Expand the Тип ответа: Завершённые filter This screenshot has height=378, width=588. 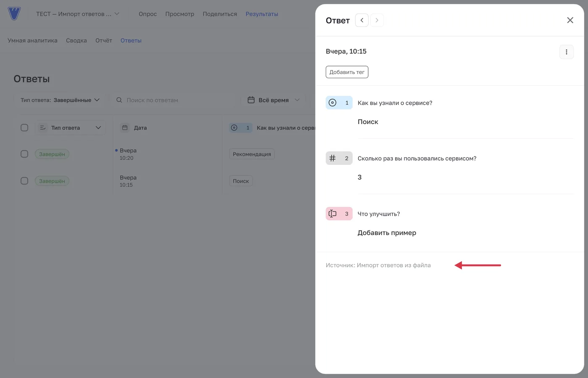tap(60, 100)
